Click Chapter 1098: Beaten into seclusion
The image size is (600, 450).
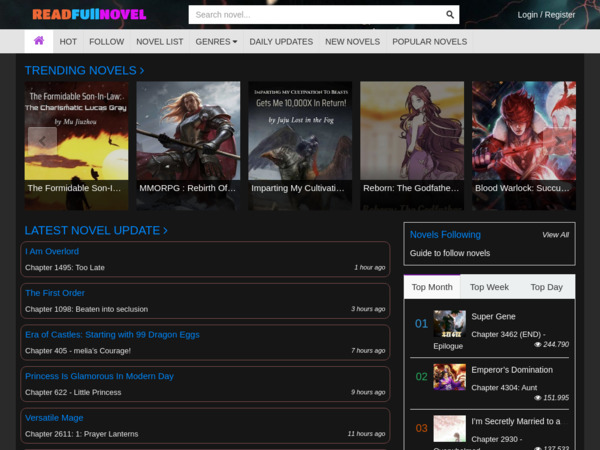coord(86,309)
